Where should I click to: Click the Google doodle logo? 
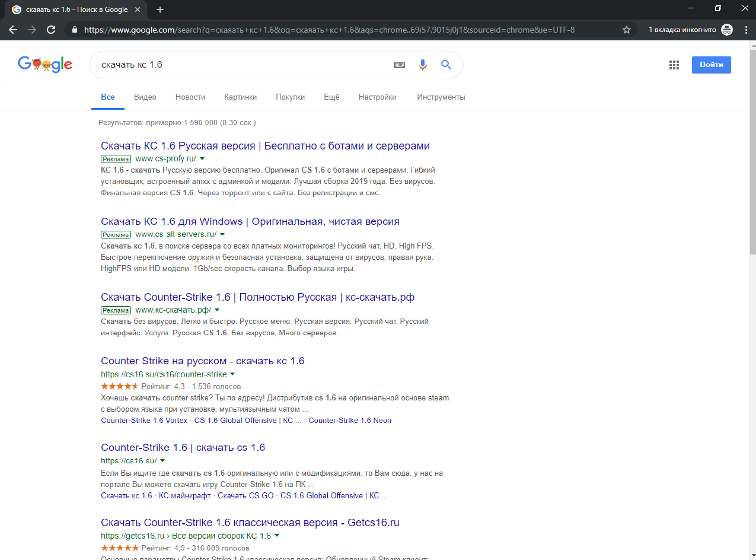coord(45,64)
